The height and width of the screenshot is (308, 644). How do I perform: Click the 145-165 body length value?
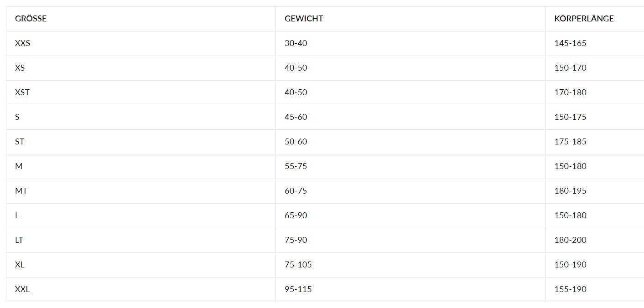pyautogui.click(x=571, y=43)
